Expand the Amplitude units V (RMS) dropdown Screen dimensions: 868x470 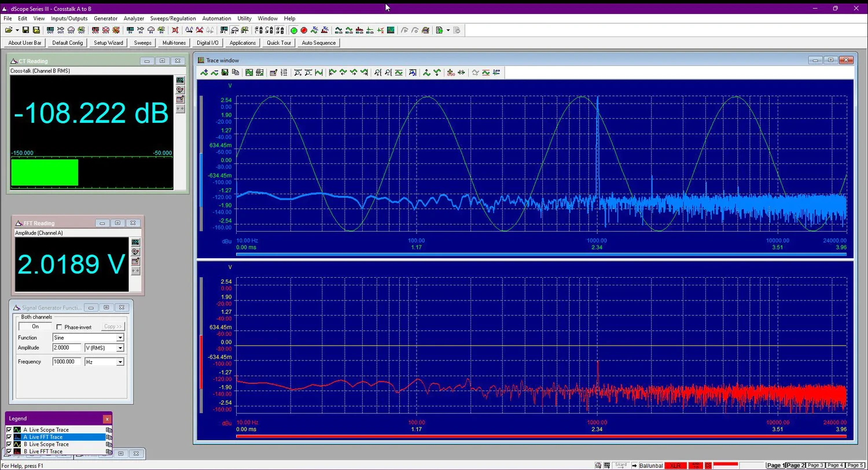pos(120,348)
